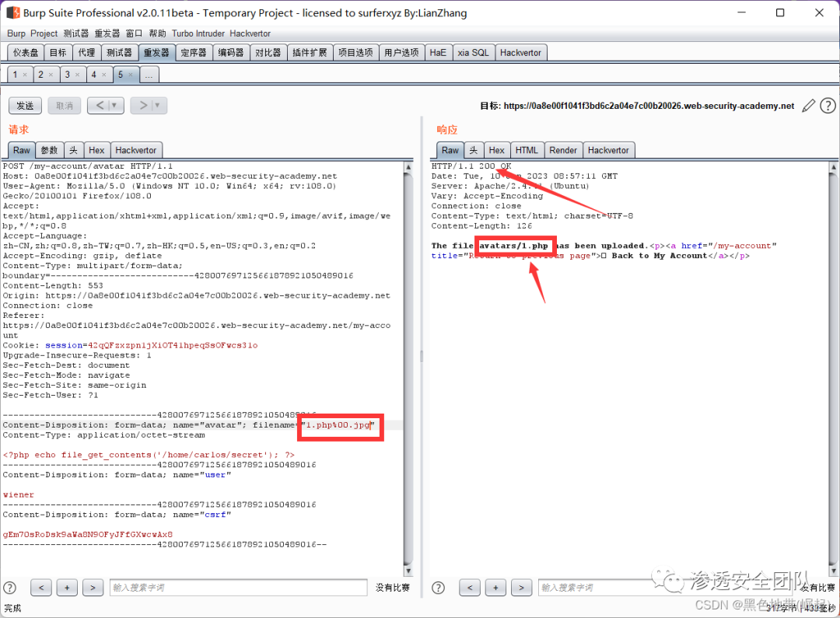
Task: Open the 帮助 menu
Action: 157,33
